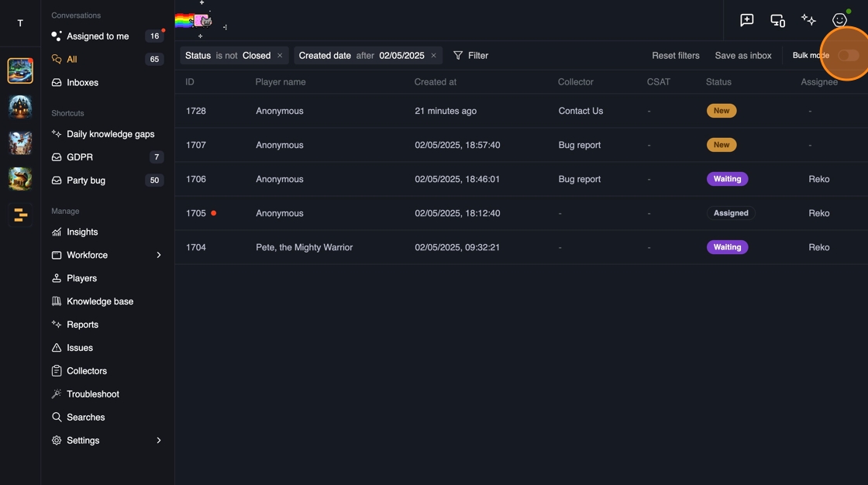Screen dimensions: 868x485
Task: Open the Party bug shortcut
Action: (x=86, y=181)
